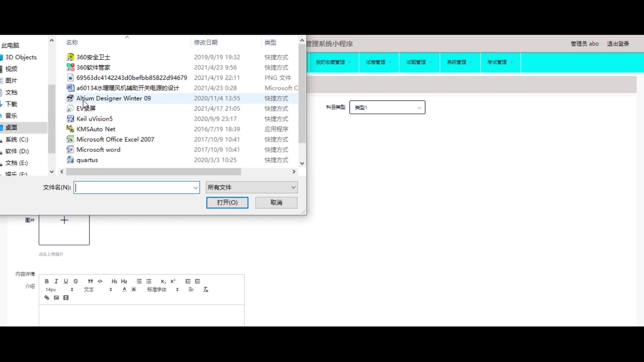Open 音乐 folder in navigation pane

11,116
